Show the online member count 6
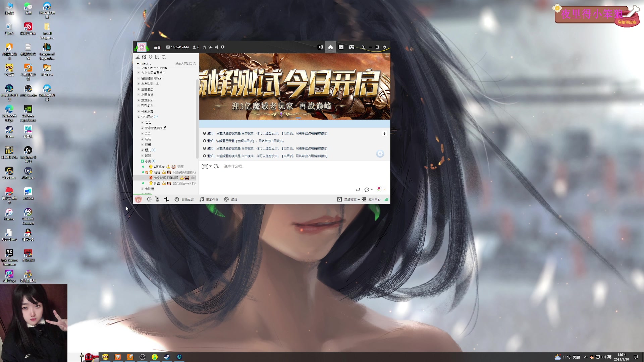This screenshot has width=644, height=362. coord(196,47)
